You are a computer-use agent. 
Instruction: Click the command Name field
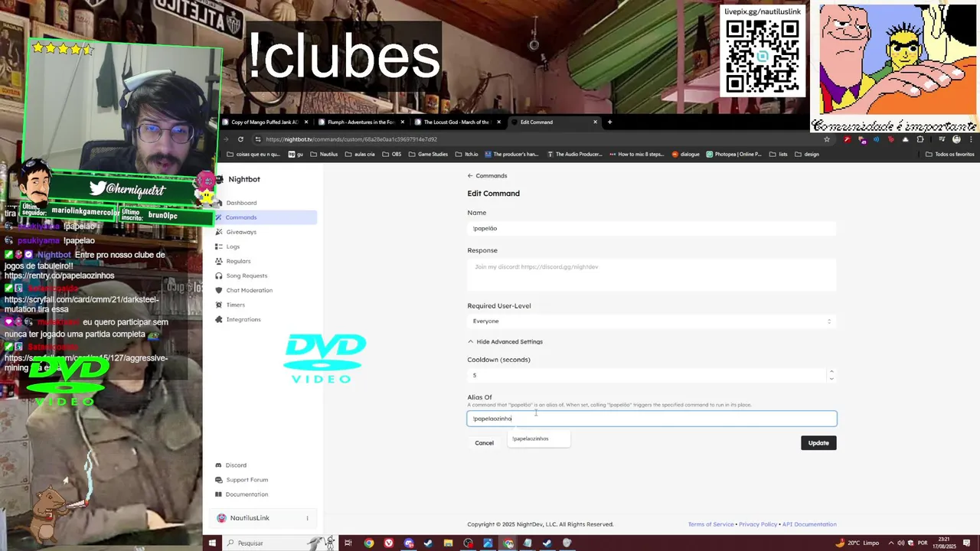click(x=652, y=228)
